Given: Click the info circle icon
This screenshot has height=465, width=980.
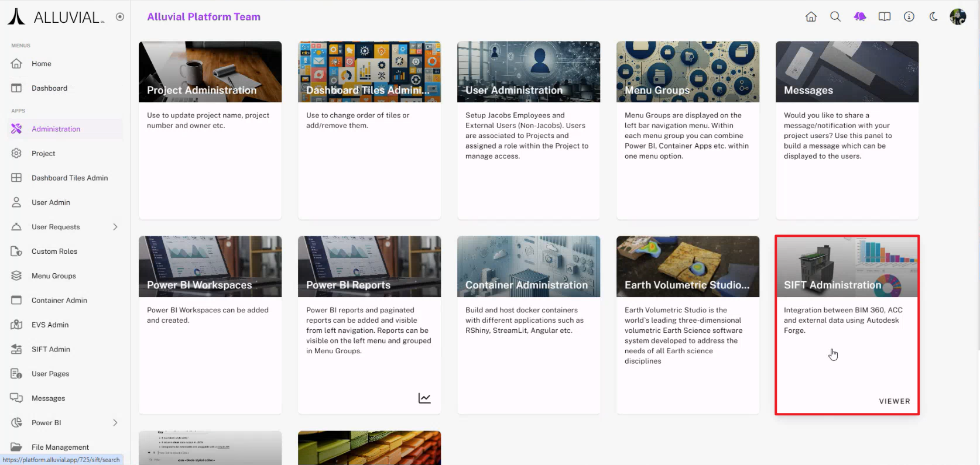Looking at the screenshot, I should coord(909,17).
